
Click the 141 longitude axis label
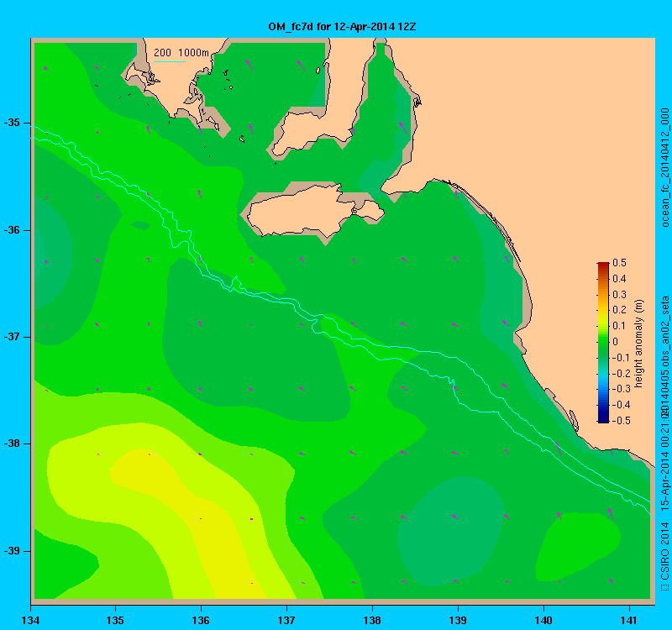point(629,621)
